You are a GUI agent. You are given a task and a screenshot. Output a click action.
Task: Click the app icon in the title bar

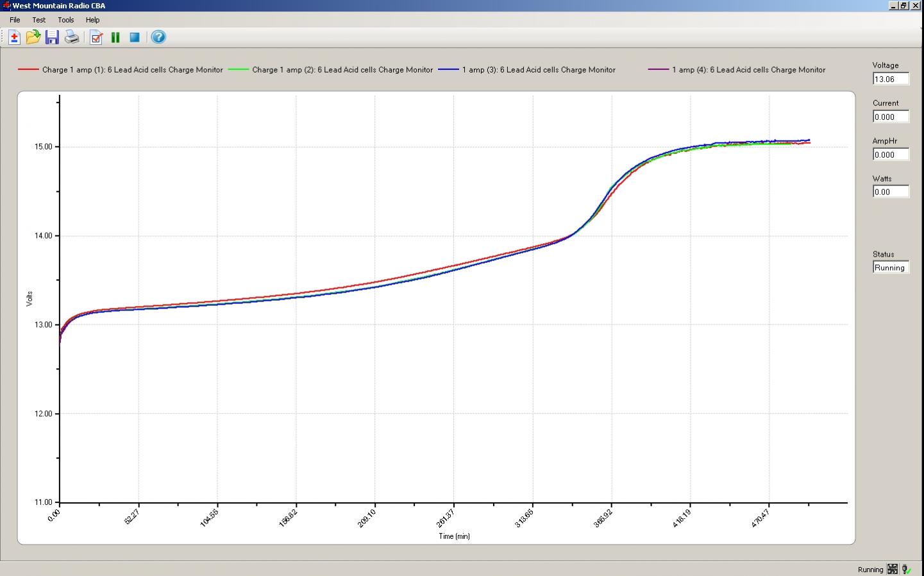(6, 5)
